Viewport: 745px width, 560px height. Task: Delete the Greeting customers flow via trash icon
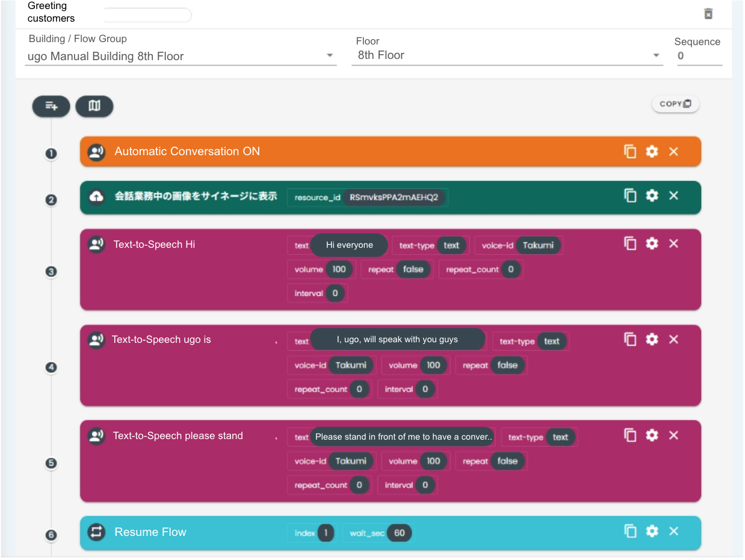tap(708, 14)
